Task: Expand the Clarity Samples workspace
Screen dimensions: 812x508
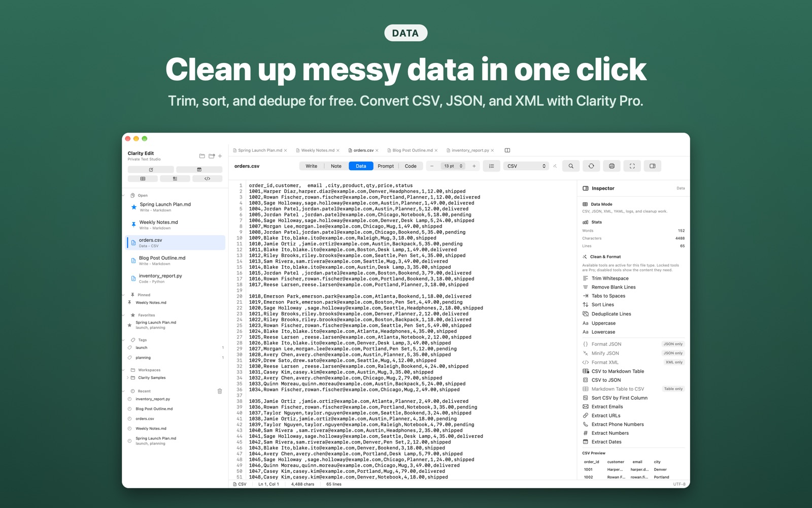Action: [x=127, y=377]
